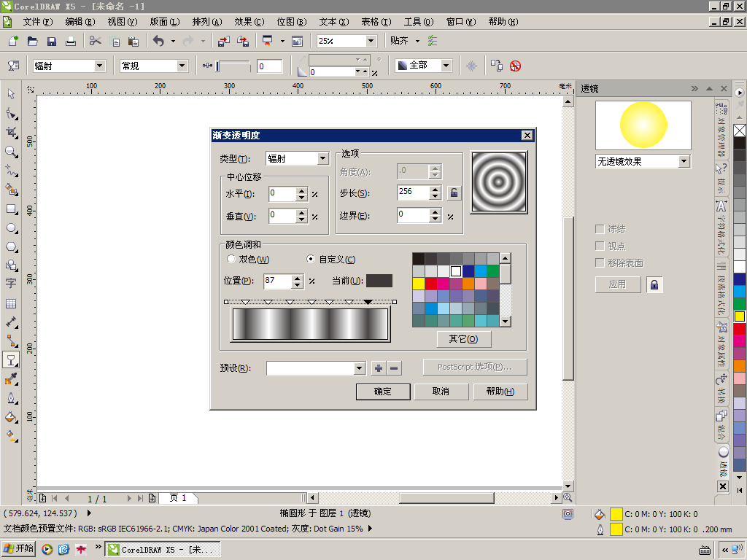Click the Open folder icon
The image size is (747, 560).
(x=32, y=41)
